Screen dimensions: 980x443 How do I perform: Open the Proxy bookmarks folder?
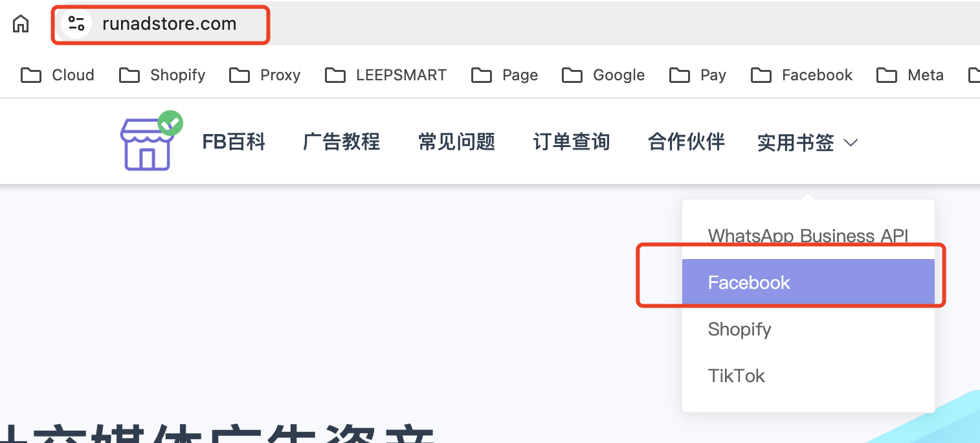265,75
